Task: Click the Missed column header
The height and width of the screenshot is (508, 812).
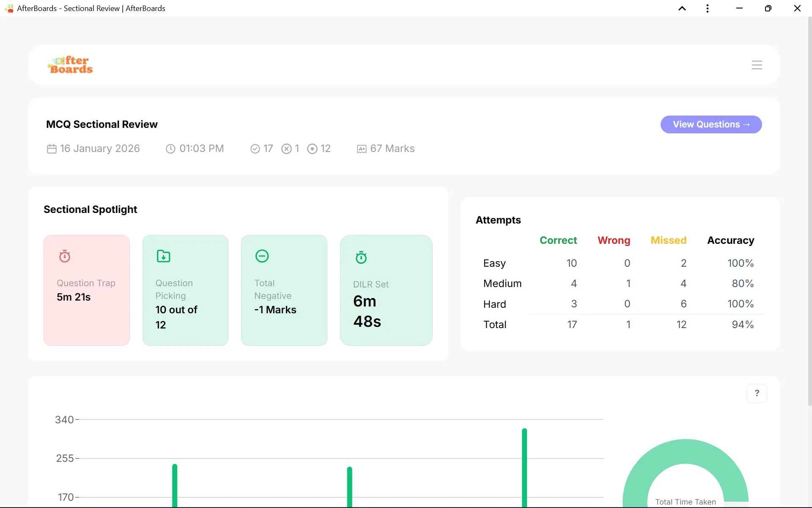Action: click(668, 240)
